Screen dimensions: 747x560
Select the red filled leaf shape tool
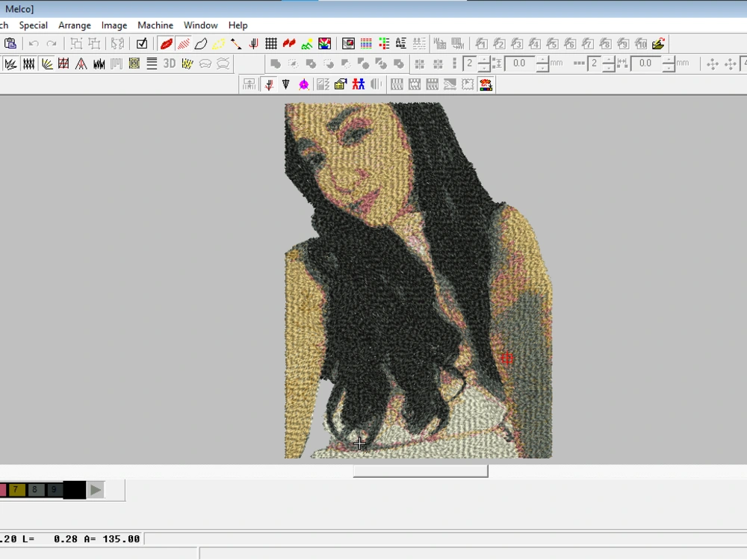[x=166, y=44]
